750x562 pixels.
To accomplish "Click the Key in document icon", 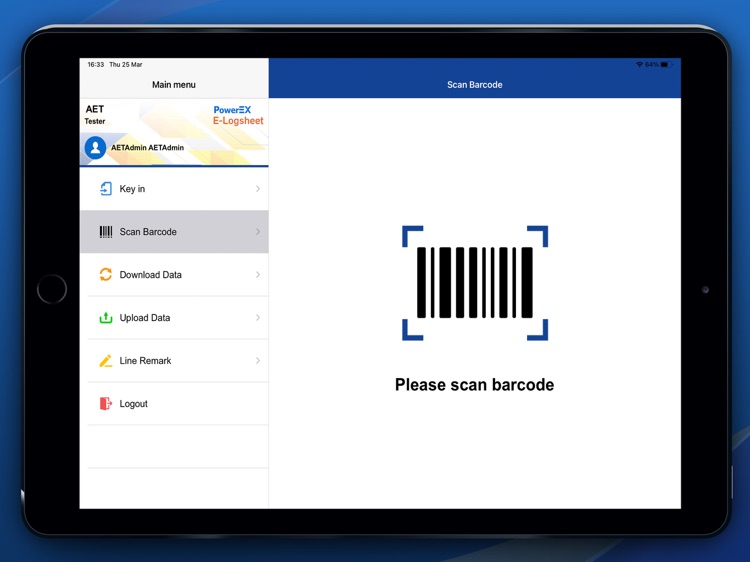I will pyautogui.click(x=106, y=189).
